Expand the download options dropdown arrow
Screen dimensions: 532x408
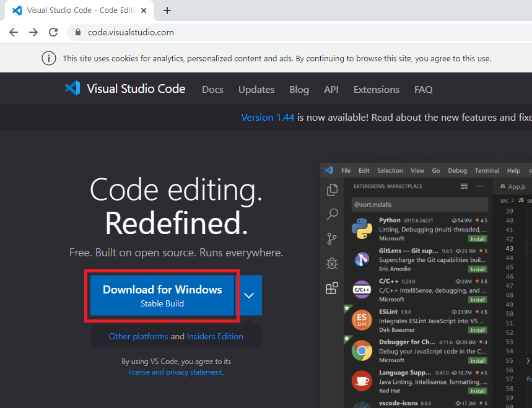click(249, 295)
